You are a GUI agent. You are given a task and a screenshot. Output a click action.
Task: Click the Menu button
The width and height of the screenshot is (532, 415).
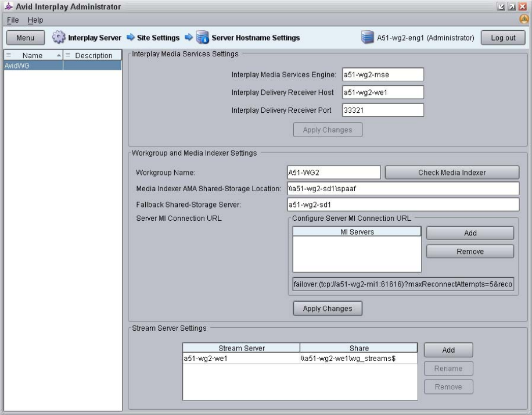coord(26,38)
